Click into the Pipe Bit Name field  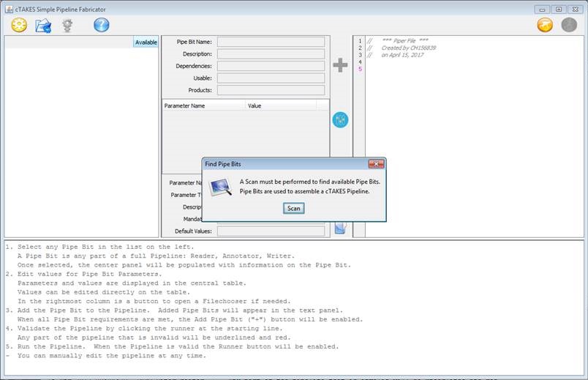pyautogui.click(x=270, y=42)
